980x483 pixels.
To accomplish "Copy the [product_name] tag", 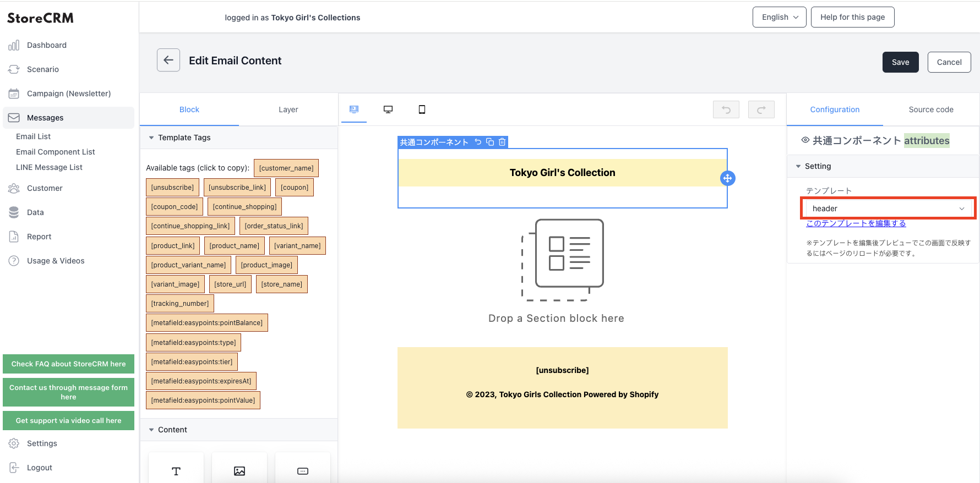I will (234, 246).
